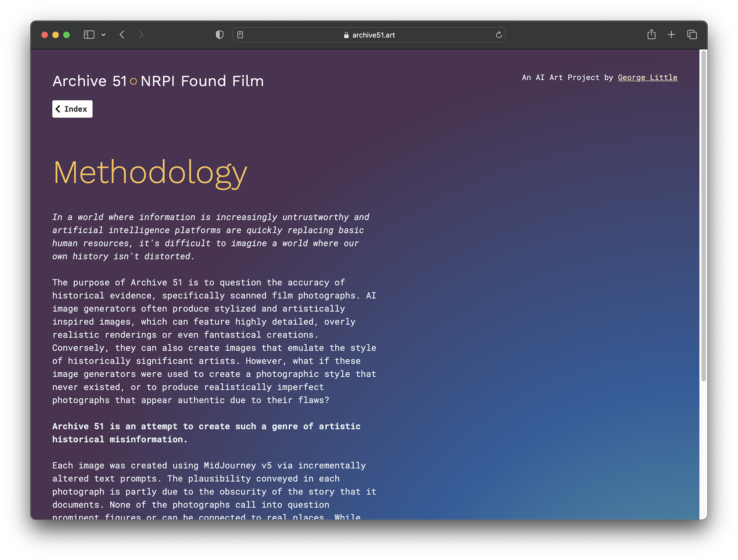Show Reader view icon in address bar

(240, 35)
